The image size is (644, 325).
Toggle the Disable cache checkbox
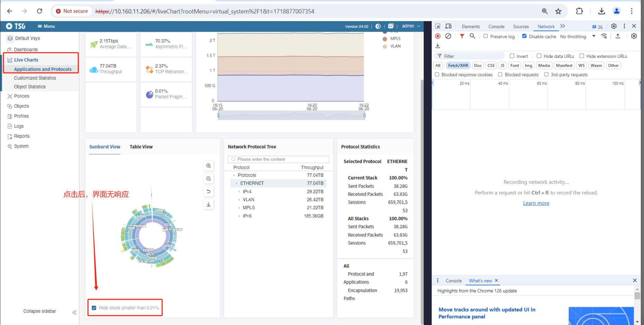[x=524, y=36]
